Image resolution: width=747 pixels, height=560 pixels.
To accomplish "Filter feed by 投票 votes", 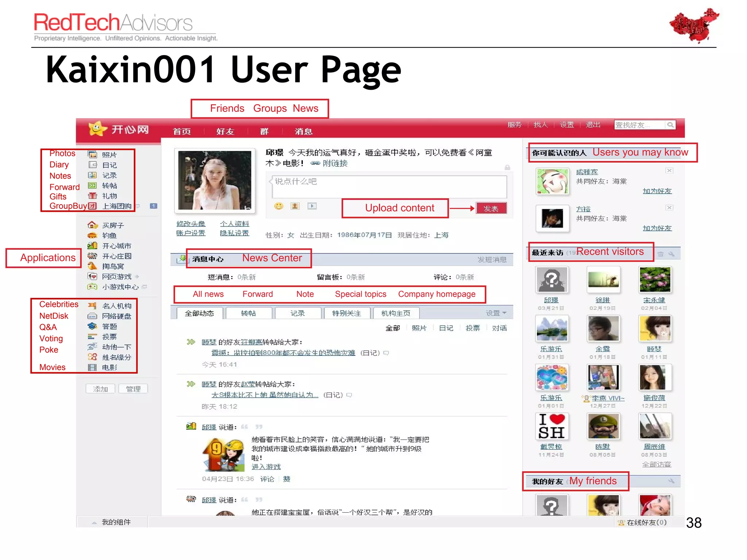I will tap(473, 328).
